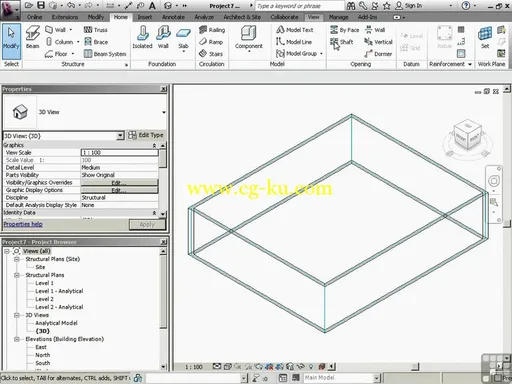This screenshot has height=384, width=512.
Task: Close the Properties palette
Action: 163,89
